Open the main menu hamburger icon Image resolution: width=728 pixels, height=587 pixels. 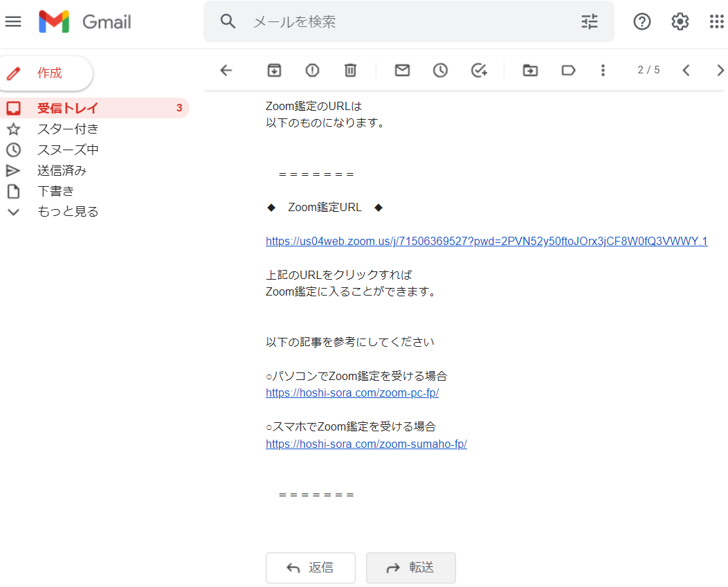point(13,21)
